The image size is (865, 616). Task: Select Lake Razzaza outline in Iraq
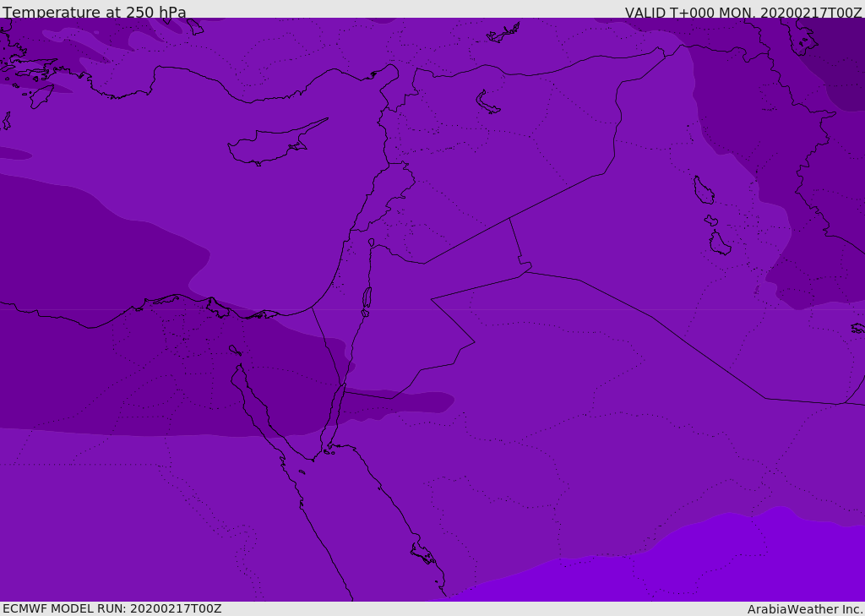tap(719, 243)
